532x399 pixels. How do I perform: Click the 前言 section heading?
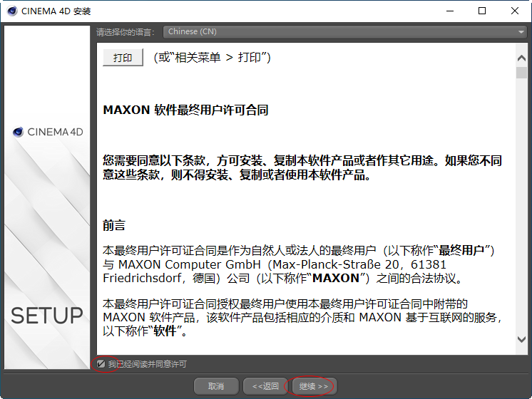click(x=114, y=225)
